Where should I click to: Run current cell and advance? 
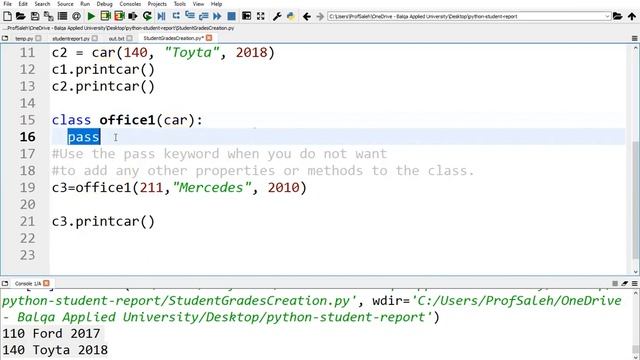(x=119, y=16)
